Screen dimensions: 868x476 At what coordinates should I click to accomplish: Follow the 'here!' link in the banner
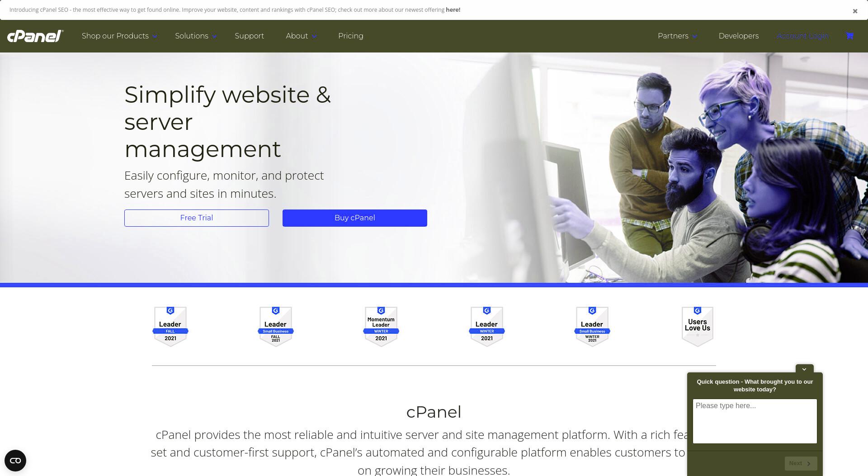(x=453, y=10)
